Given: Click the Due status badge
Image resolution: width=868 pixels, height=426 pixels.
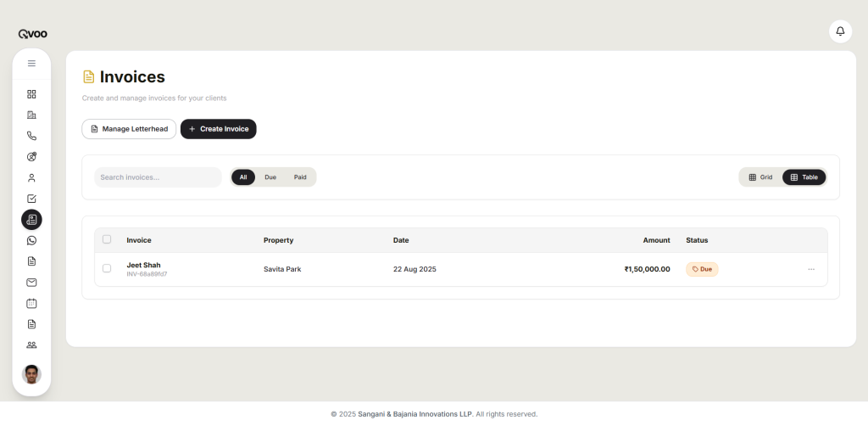Looking at the screenshot, I should point(702,269).
